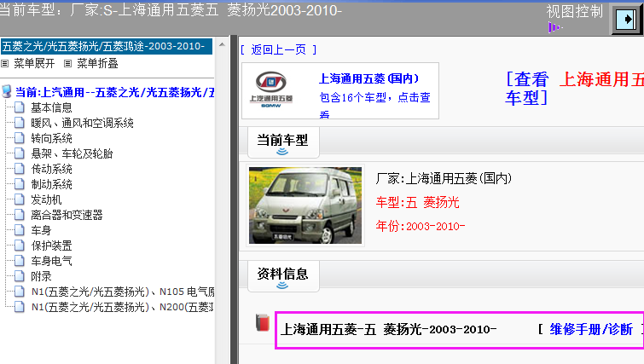The height and width of the screenshot is (364, 644).
Task: Click 年份:2003-2010- text
Action: point(421,226)
